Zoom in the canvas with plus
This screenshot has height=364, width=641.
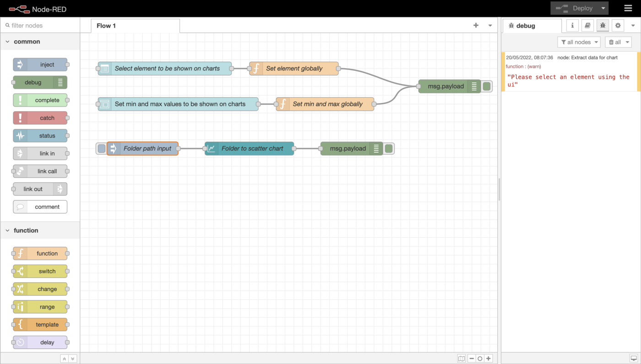[x=489, y=359]
